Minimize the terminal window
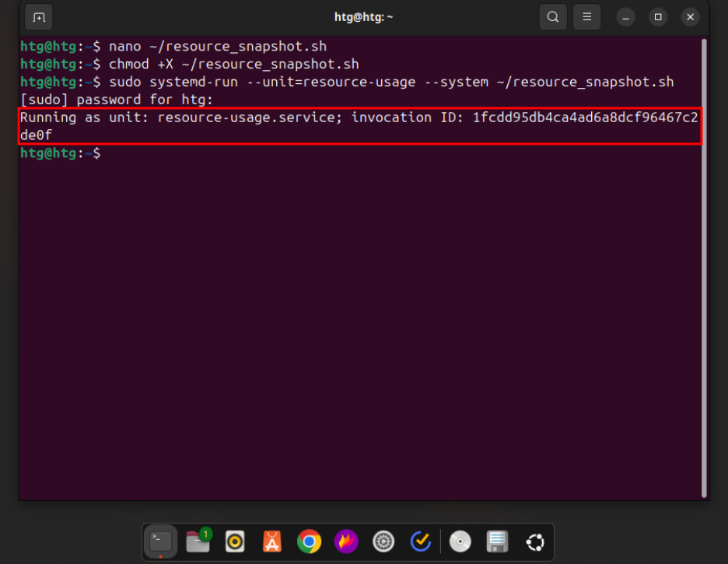Image resolution: width=728 pixels, height=564 pixels. 625,18
